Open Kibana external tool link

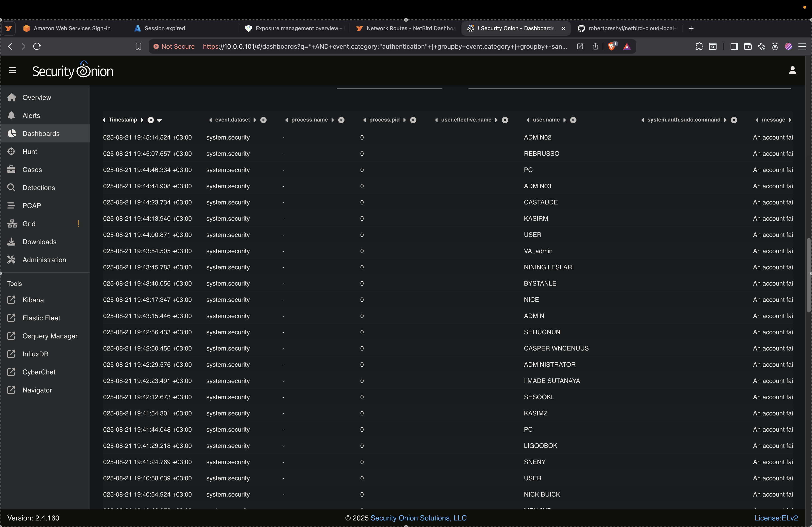coord(33,300)
